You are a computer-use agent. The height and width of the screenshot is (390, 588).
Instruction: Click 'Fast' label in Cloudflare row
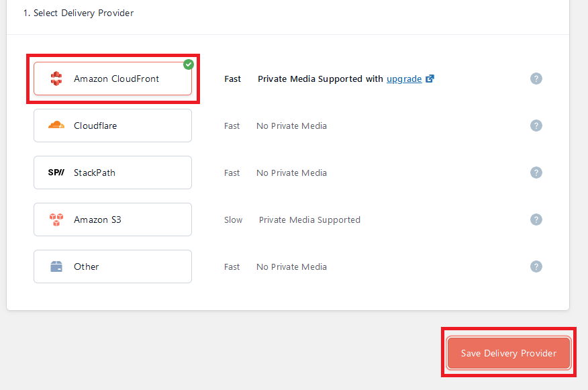tap(232, 126)
